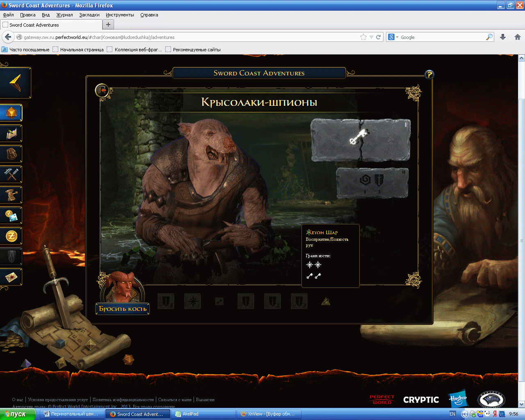525x420 pixels.
Task: Open the gold Z coin sidebar icon
Action: coord(11,236)
